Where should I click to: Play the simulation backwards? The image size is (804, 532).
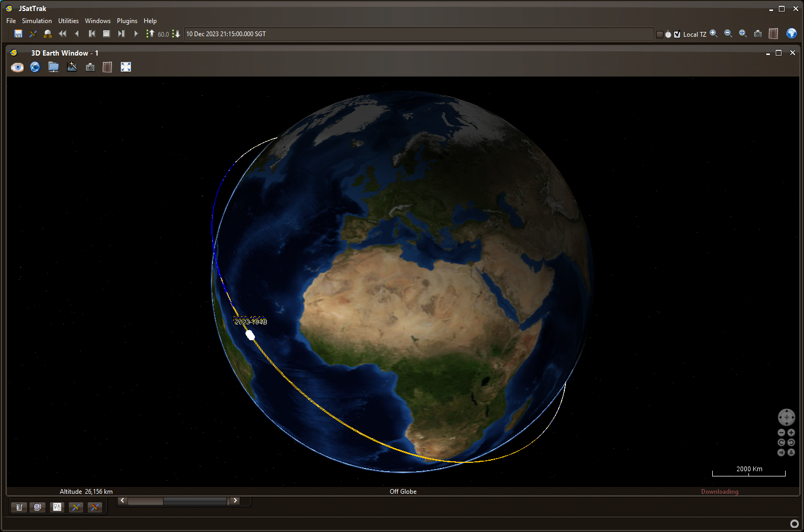click(x=77, y=34)
